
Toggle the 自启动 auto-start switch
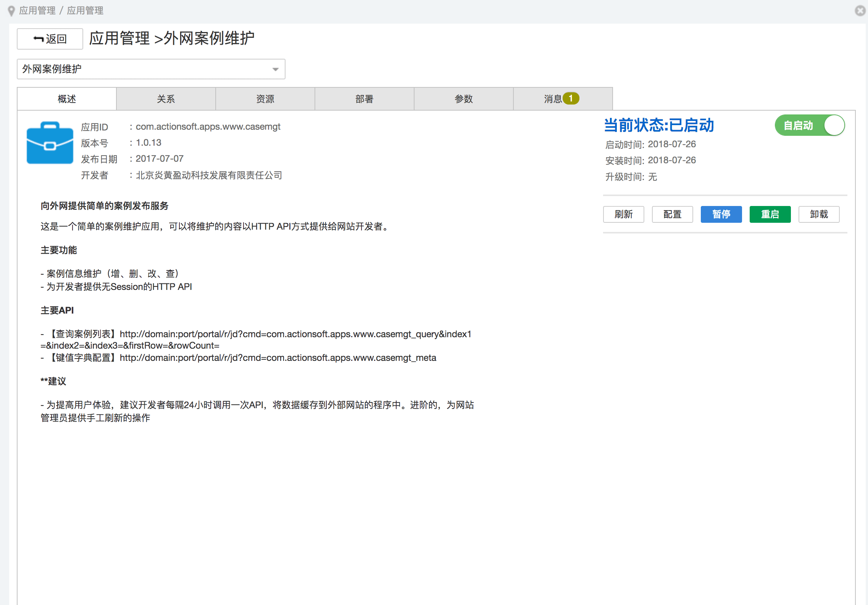tap(810, 125)
